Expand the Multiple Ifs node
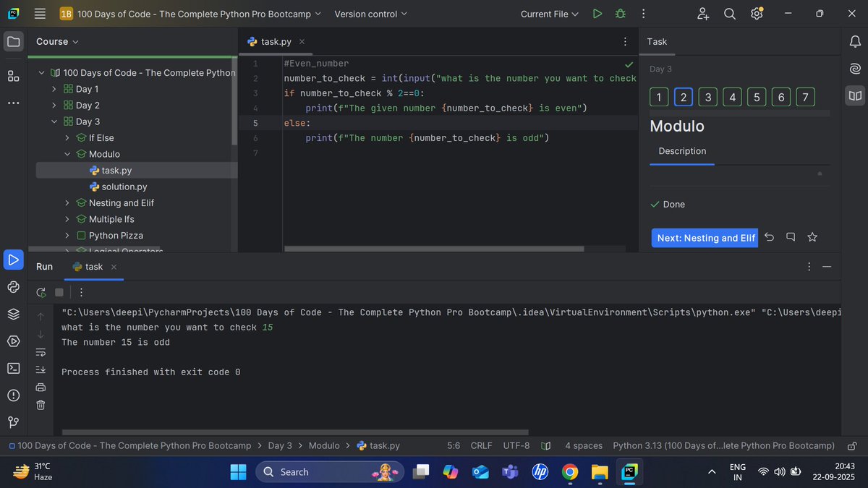Image resolution: width=868 pixels, height=488 pixels. (x=67, y=219)
